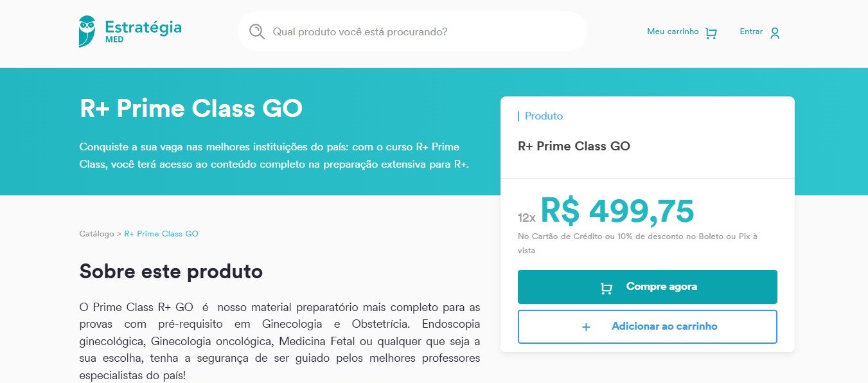This screenshot has width=868, height=383.
Task: Click the R+ Prime Class GO breadcrumb
Action: click(x=161, y=234)
